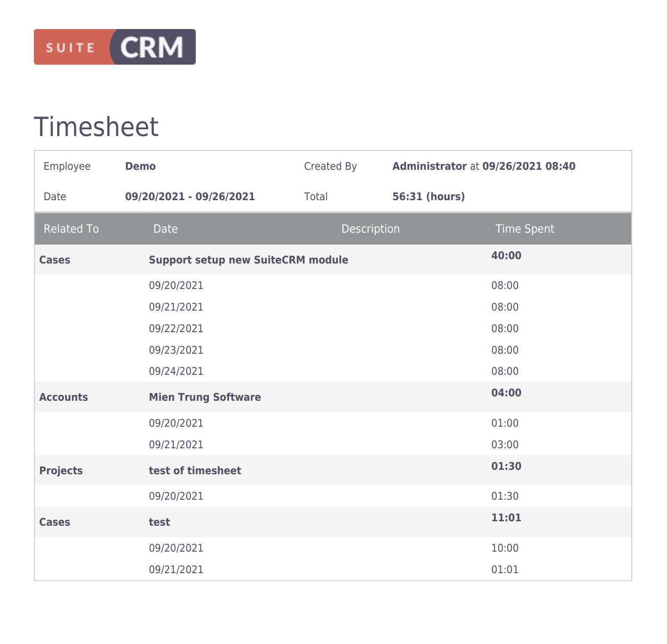Select the 03:00 entry under Mien Trung Software

(506, 444)
